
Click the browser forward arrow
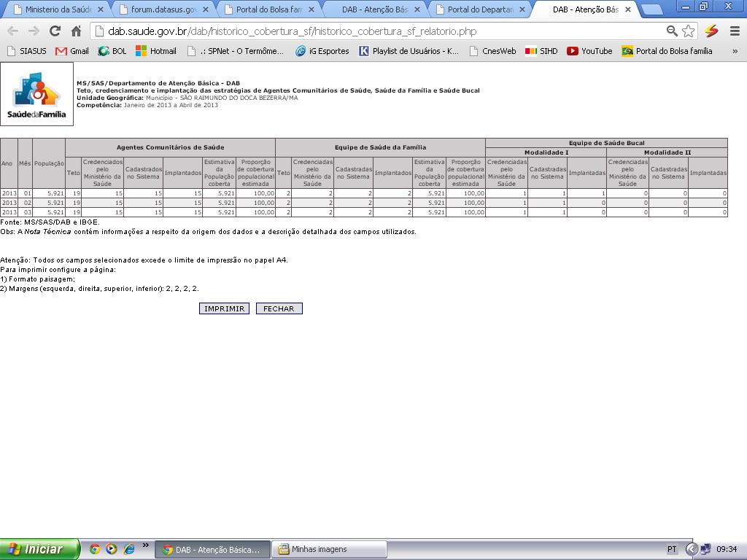coord(34,31)
